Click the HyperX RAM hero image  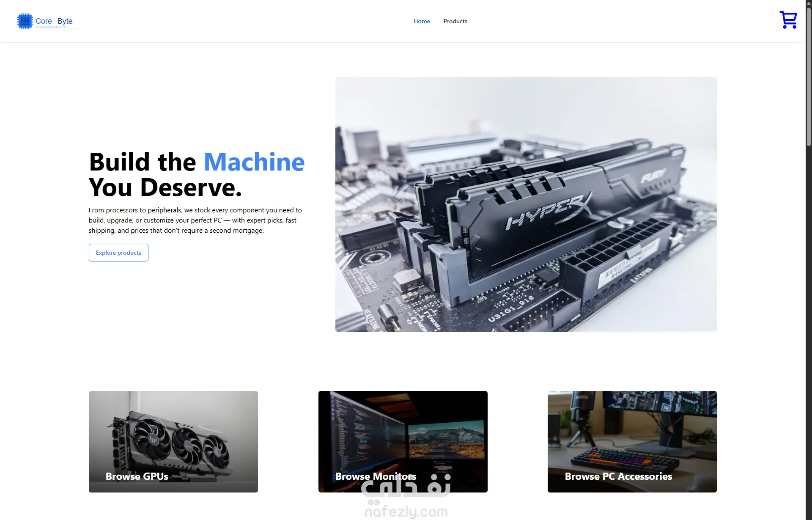526,204
